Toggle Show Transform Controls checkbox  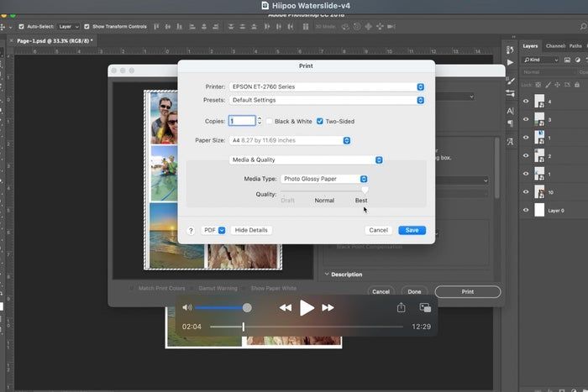coord(87,27)
